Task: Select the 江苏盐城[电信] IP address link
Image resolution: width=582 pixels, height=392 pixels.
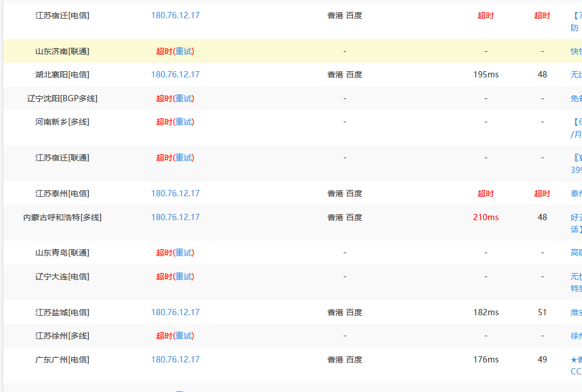Action: click(x=175, y=312)
